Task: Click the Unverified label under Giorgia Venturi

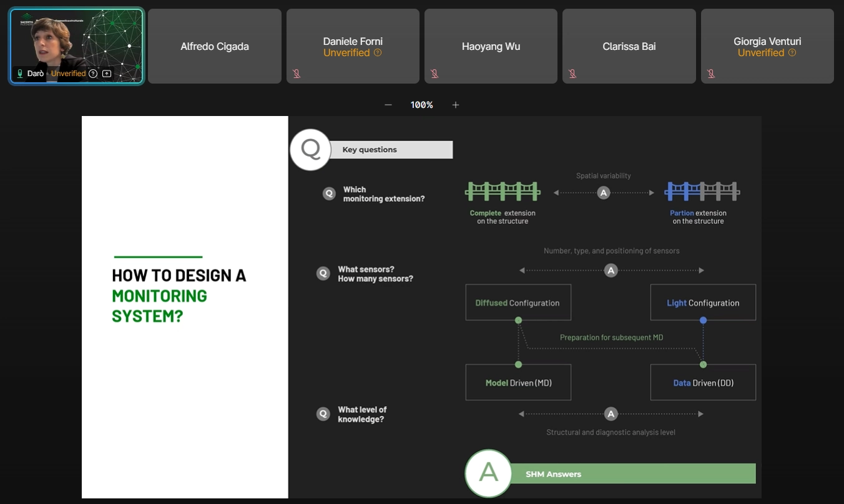Action: pos(760,53)
